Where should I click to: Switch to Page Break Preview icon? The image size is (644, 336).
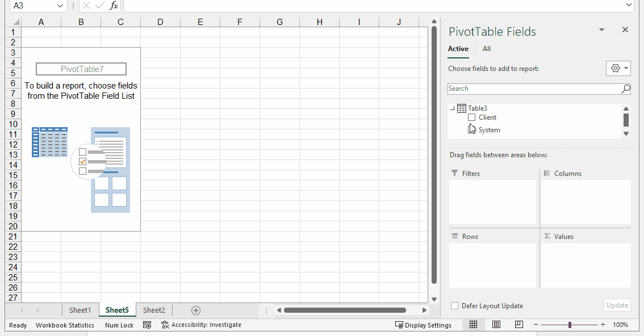(x=518, y=325)
